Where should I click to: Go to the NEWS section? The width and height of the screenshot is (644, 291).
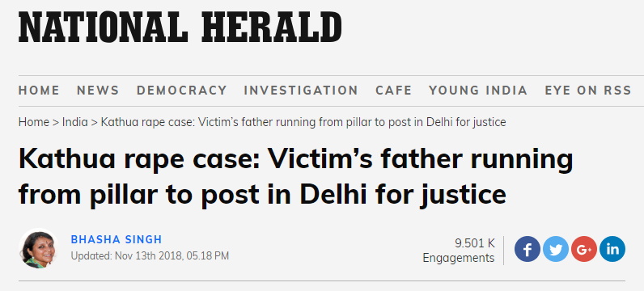click(98, 91)
